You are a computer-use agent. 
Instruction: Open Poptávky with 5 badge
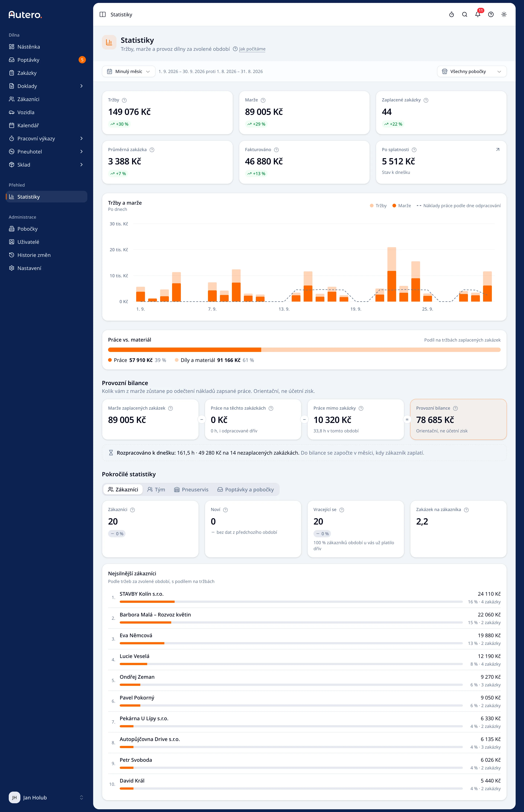click(x=47, y=60)
